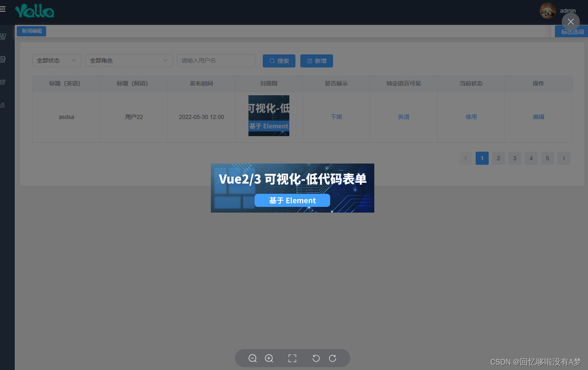
Task: Click the 停用 status link
Action: (471, 117)
